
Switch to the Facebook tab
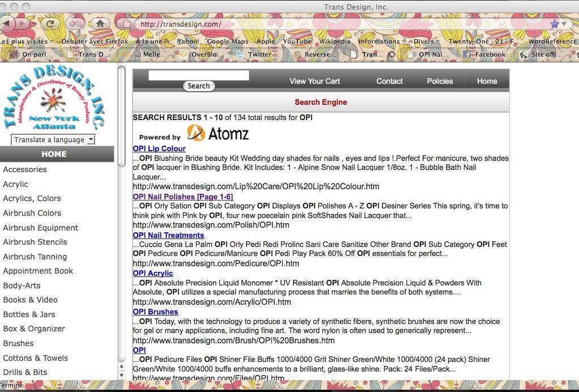(486, 54)
